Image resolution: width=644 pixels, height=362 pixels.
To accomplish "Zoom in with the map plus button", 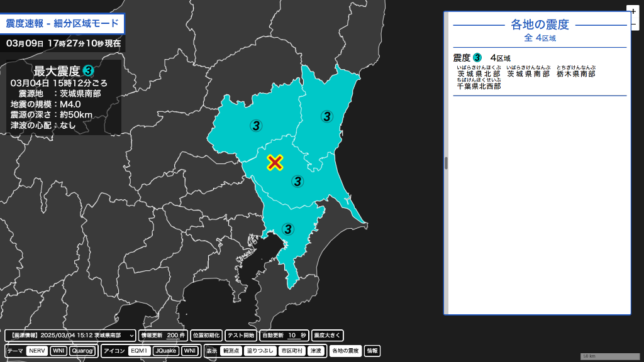I will click(633, 11).
